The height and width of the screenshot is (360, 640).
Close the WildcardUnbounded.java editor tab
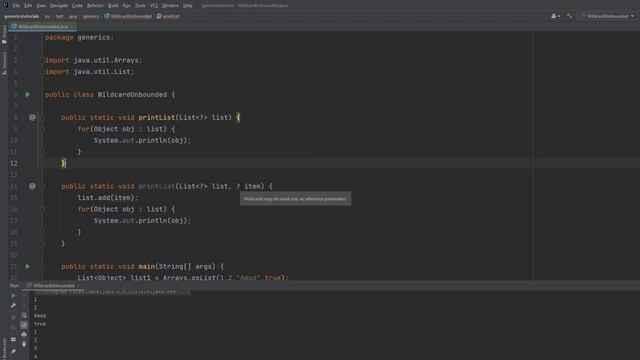coord(73,27)
